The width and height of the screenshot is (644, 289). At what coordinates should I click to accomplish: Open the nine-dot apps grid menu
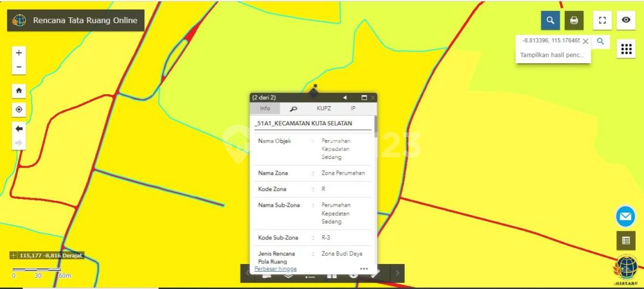(626, 49)
